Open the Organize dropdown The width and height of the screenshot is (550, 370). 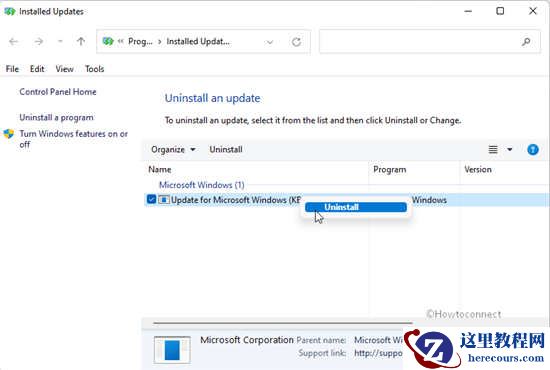click(x=173, y=150)
